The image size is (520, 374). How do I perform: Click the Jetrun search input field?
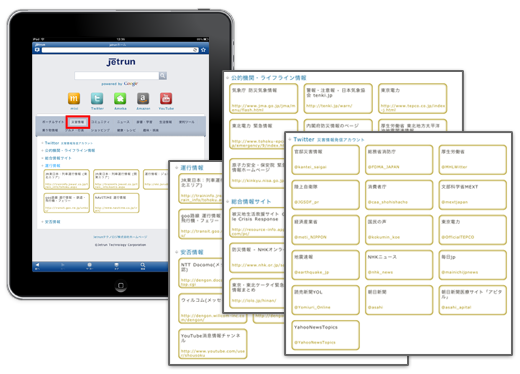click(116, 76)
